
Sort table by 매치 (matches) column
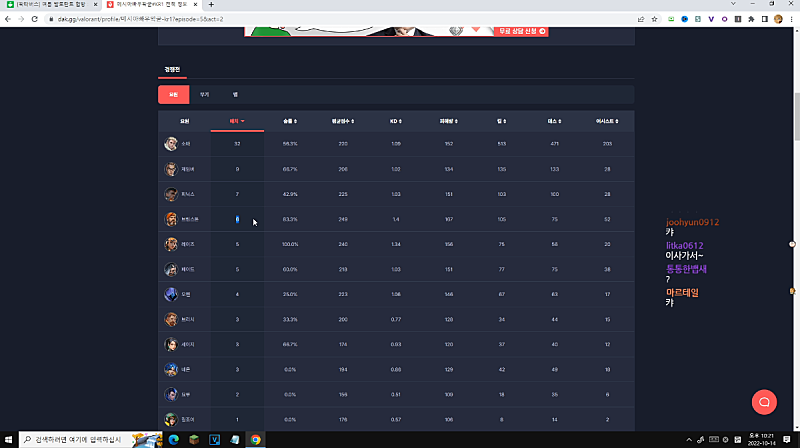[x=237, y=121]
